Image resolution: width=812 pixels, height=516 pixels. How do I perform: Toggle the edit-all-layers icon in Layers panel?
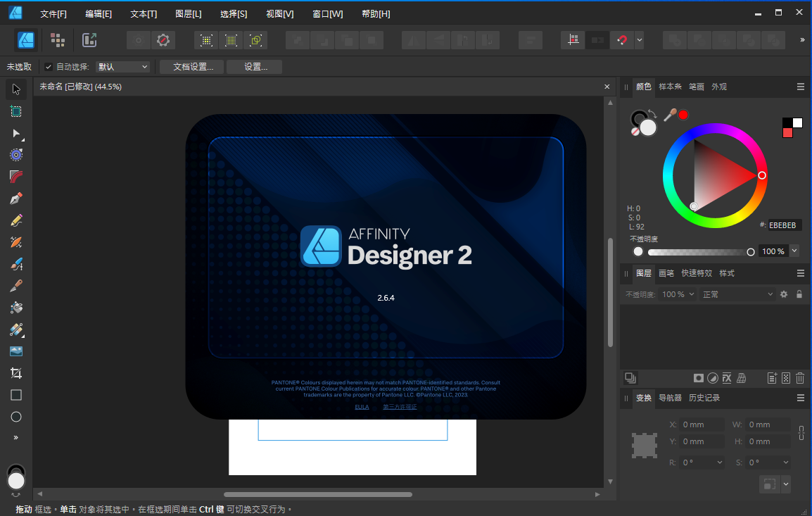(630, 378)
